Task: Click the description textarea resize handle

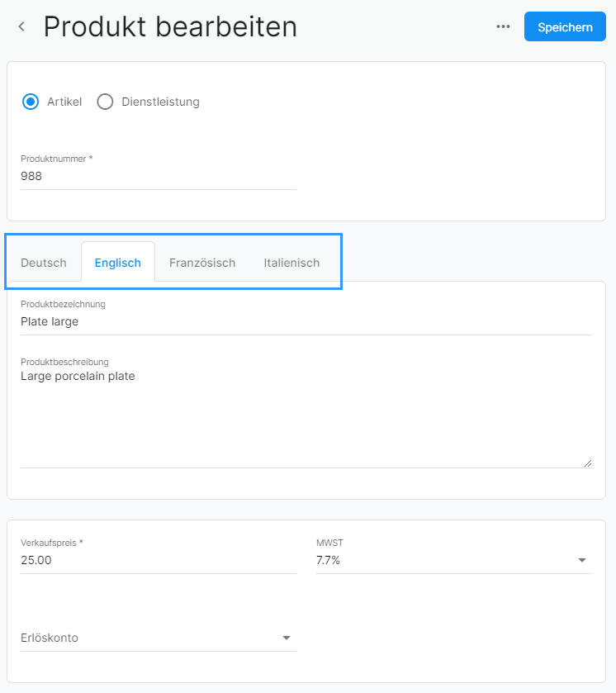Action: coord(588,463)
